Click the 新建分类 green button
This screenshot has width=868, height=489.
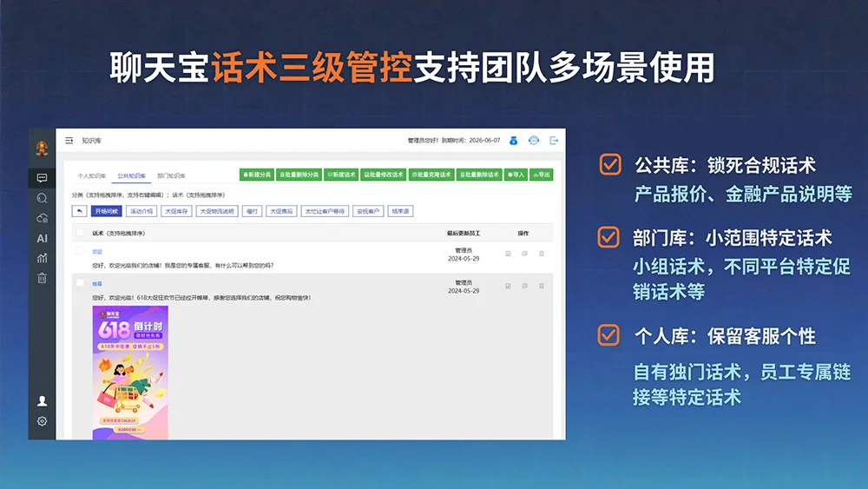click(257, 175)
